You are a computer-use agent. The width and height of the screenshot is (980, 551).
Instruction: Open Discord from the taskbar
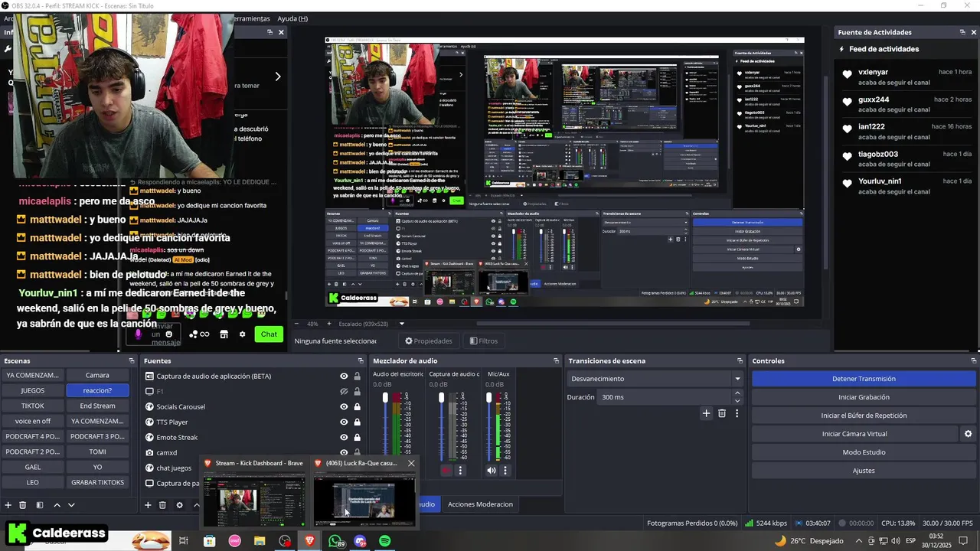[x=361, y=541]
